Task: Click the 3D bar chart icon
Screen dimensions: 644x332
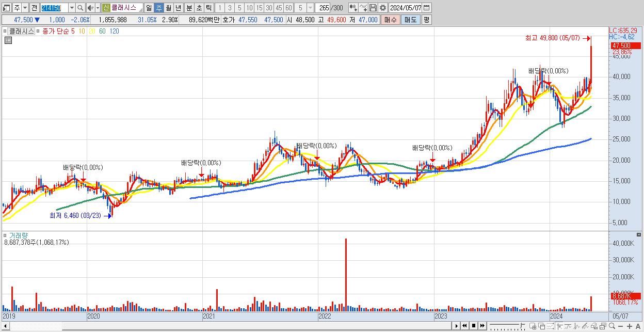Action: point(594,326)
